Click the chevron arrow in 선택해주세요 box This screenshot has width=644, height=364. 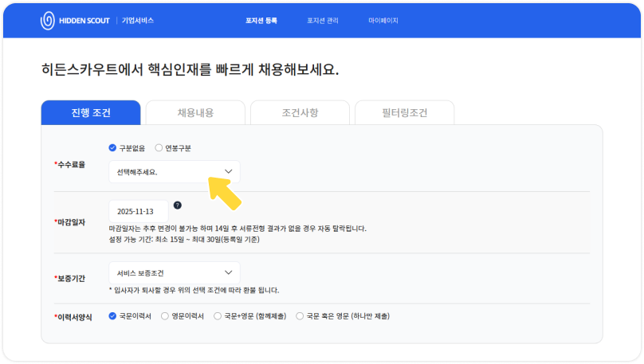(x=228, y=171)
